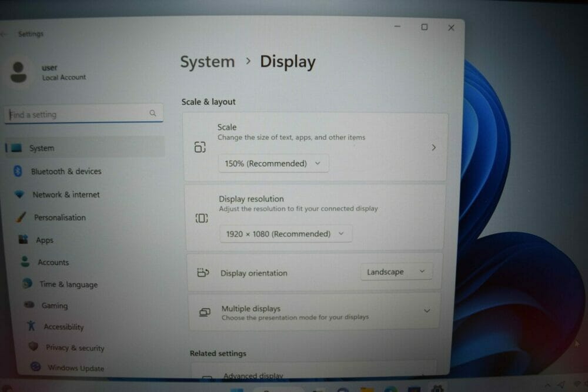Select Bluetooth & devices menu item
588x392 pixels.
(x=66, y=171)
